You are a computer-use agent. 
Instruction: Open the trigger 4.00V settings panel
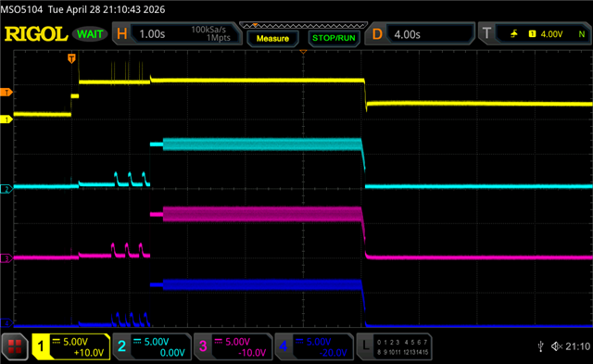(535, 34)
